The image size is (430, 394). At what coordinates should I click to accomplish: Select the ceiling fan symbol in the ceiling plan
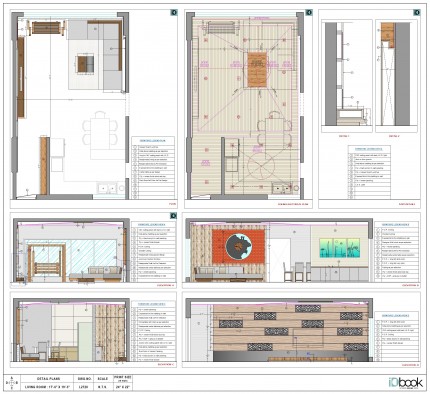pyautogui.click(x=261, y=166)
